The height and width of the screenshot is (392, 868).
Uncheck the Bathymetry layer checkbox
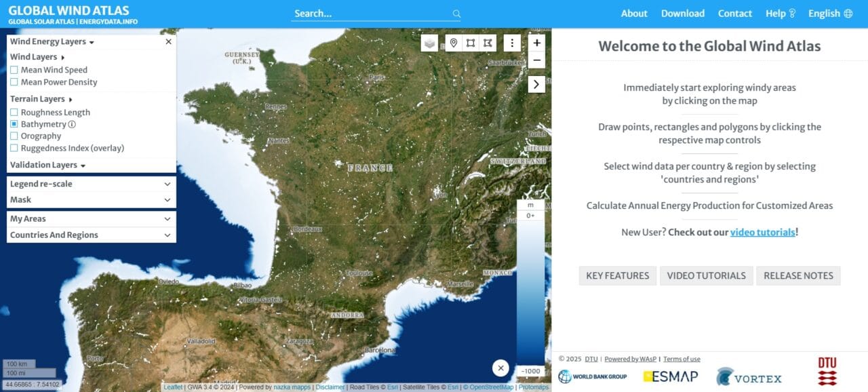coord(14,125)
